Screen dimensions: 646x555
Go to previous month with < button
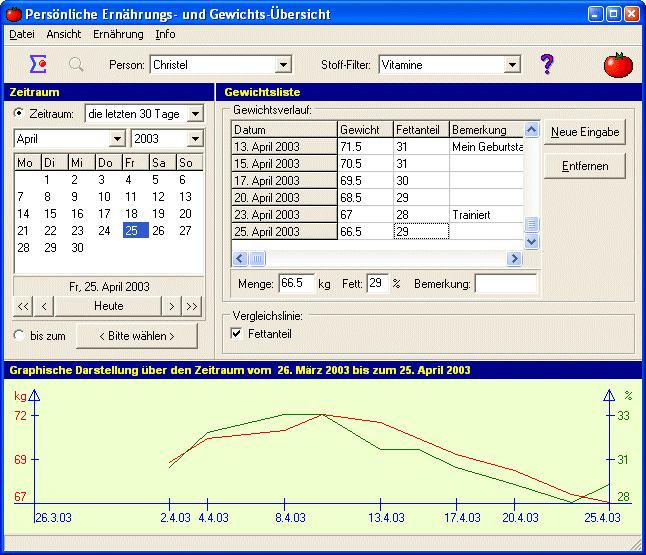44,306
